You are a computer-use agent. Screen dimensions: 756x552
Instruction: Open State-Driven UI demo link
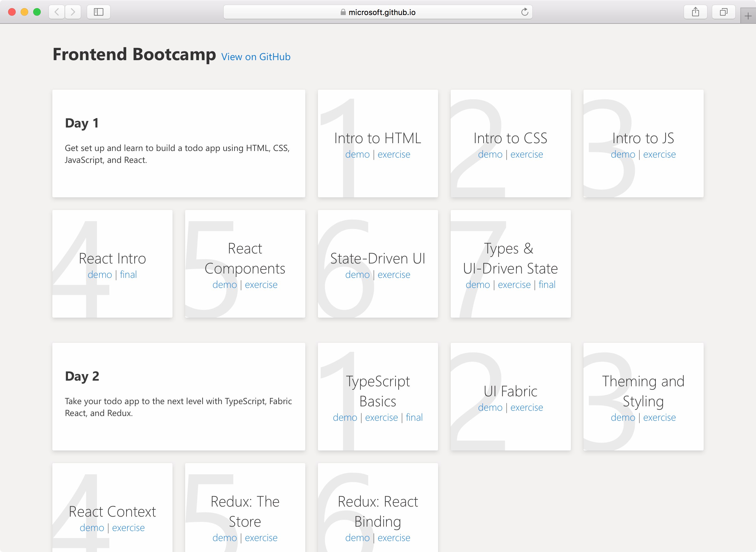click(x=357, y=275)
